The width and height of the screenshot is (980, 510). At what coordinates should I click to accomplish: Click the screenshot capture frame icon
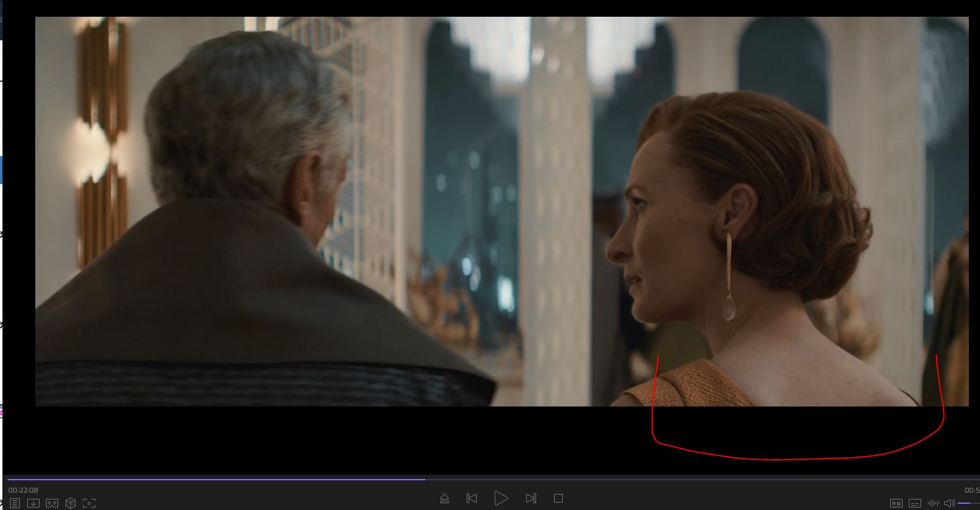(89, 503)
